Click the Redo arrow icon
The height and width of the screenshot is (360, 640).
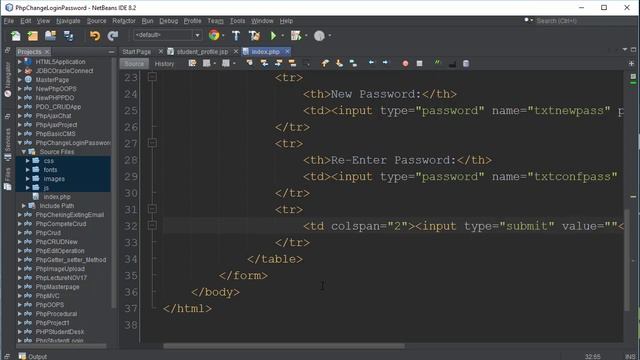tap(113, 36)
